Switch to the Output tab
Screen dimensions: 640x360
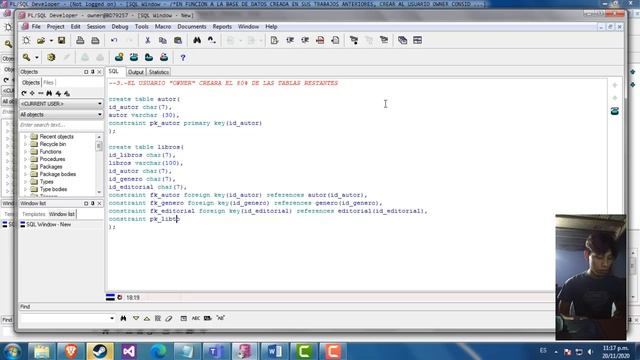[x=136, y=72]
